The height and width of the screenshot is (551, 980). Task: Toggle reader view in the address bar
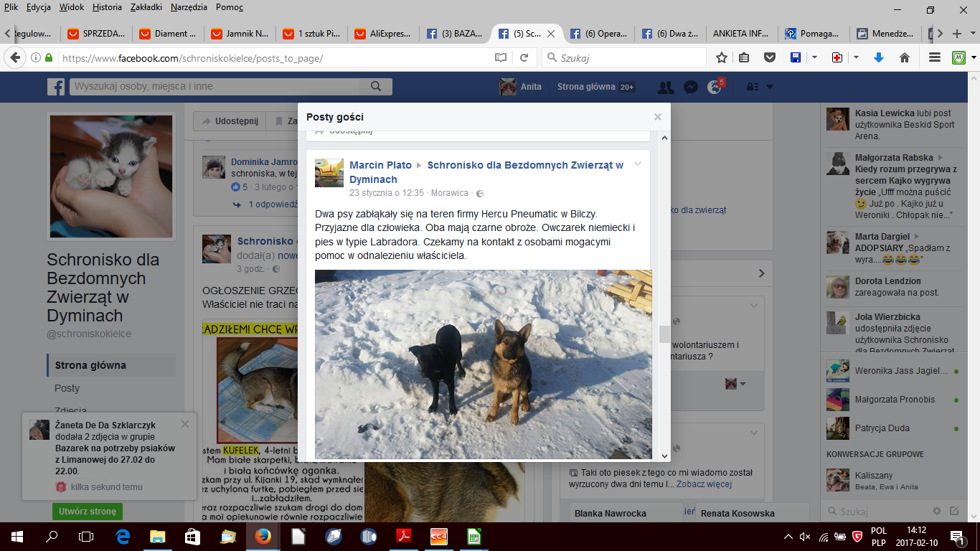click(x=500, y=57)
